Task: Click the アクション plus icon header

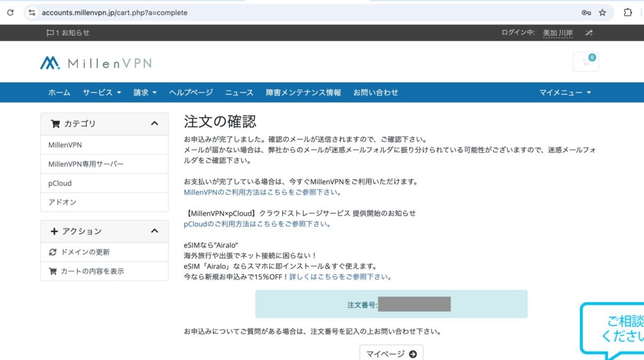Action: tap(54, 232)
